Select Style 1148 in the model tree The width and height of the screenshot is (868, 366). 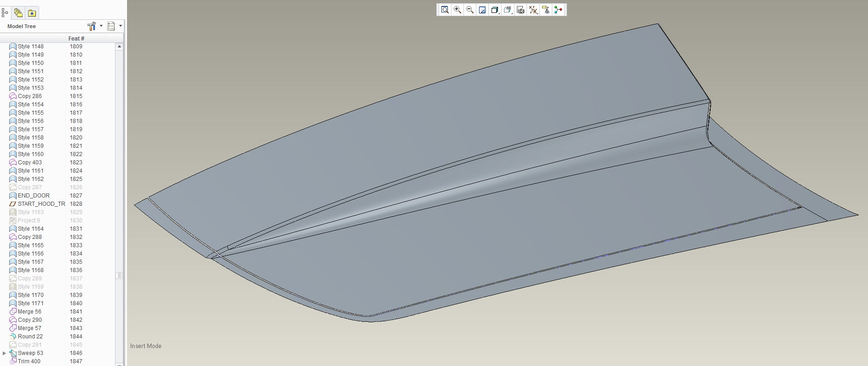click(31, 46)
